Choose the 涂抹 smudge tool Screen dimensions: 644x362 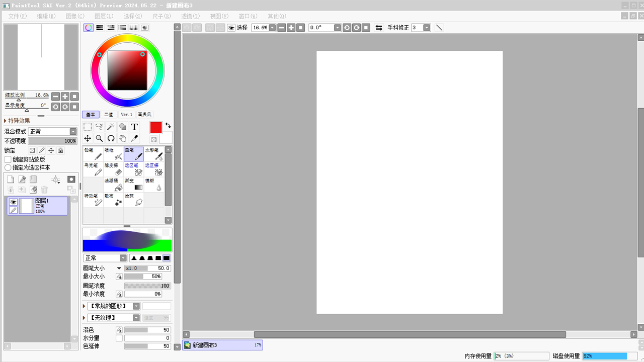point(134,200)
